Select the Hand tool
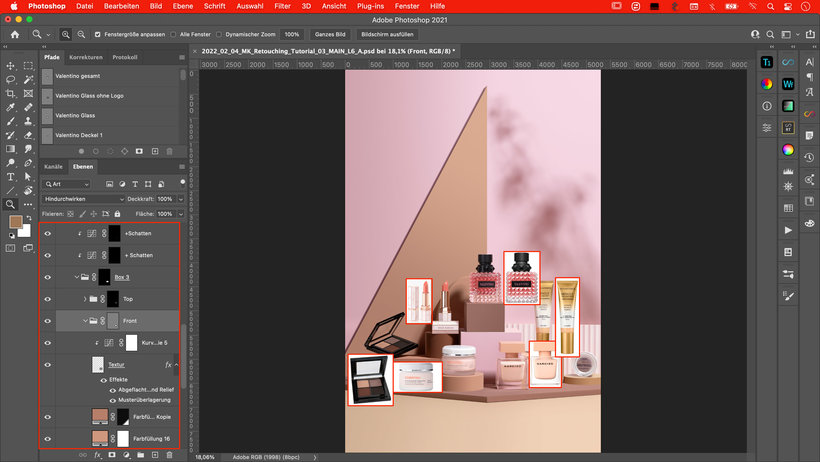Screen dimensions: 820x462 [x=28, y=190]
